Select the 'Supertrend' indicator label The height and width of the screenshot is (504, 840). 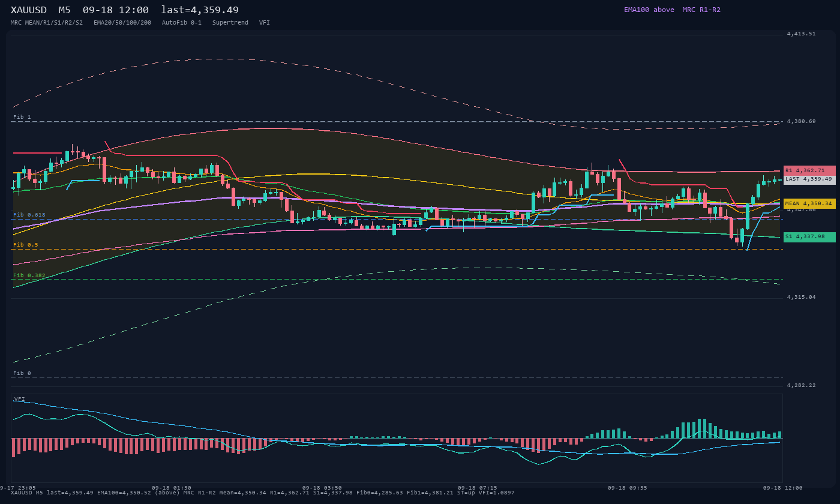point(230,23)
